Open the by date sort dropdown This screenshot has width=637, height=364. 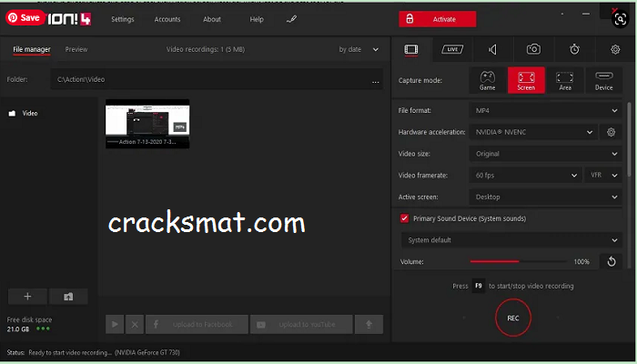click(x=359, y=49)
